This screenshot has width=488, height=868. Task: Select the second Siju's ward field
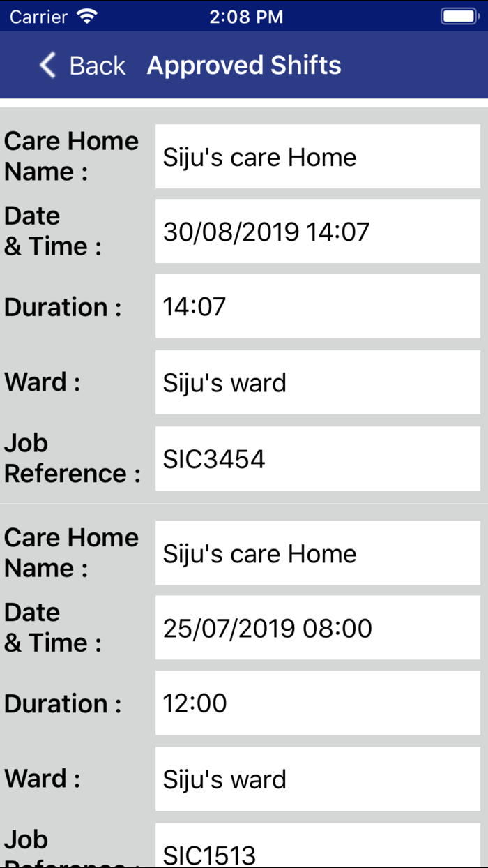coord(317,779)
